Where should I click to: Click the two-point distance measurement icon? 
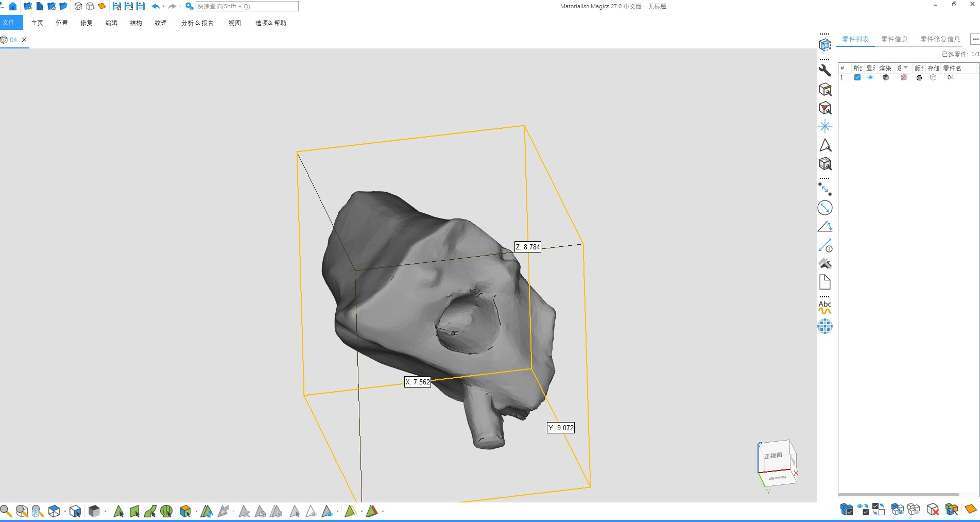tap(825, 189)
